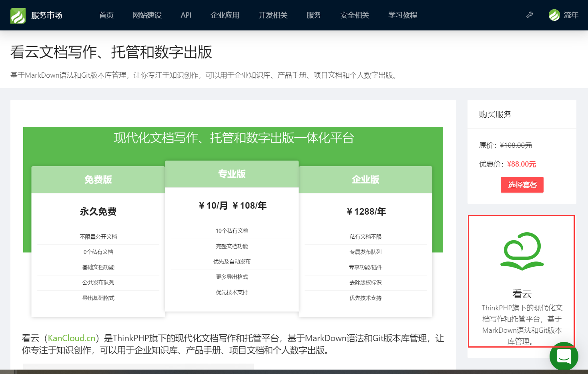Viewport: 588px width, 374px height.
Task: Select the 企业版 plan header
Action: pos(365,179)
